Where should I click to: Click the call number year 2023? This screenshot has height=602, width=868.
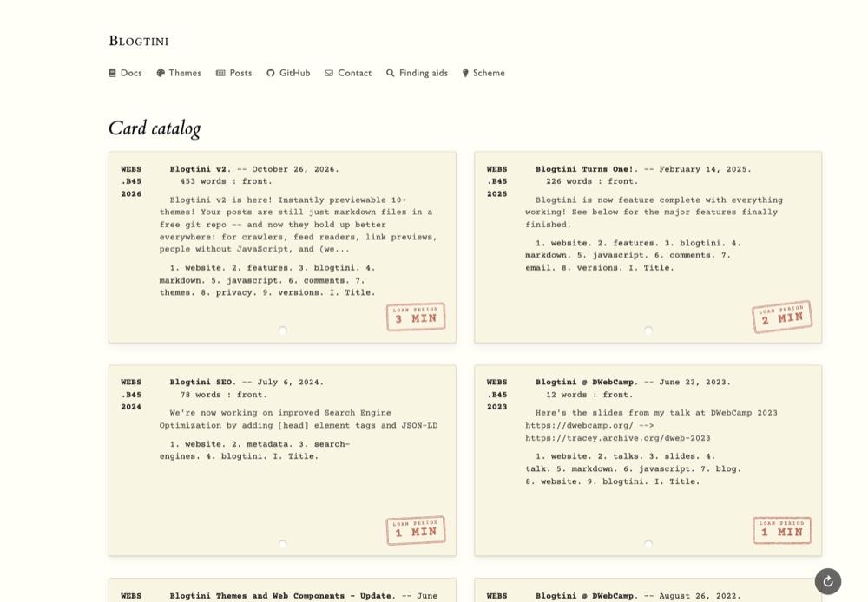[x=497, y=407]
